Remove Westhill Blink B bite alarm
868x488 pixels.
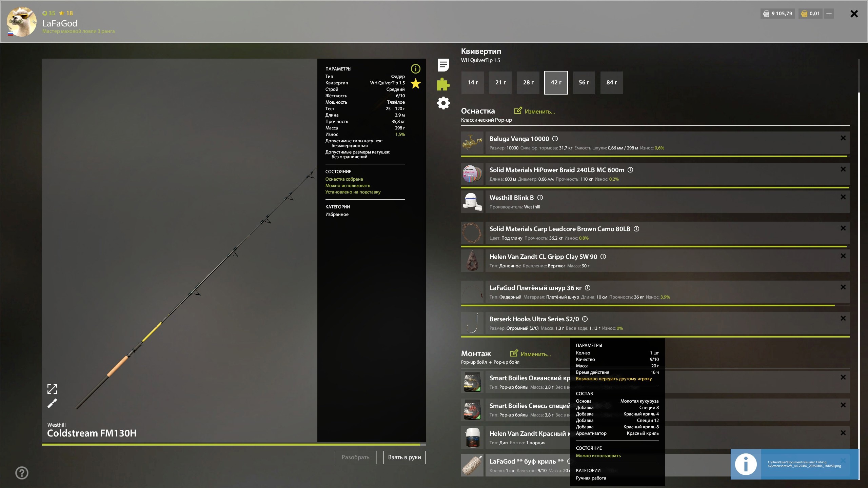[x=843, y=197]
